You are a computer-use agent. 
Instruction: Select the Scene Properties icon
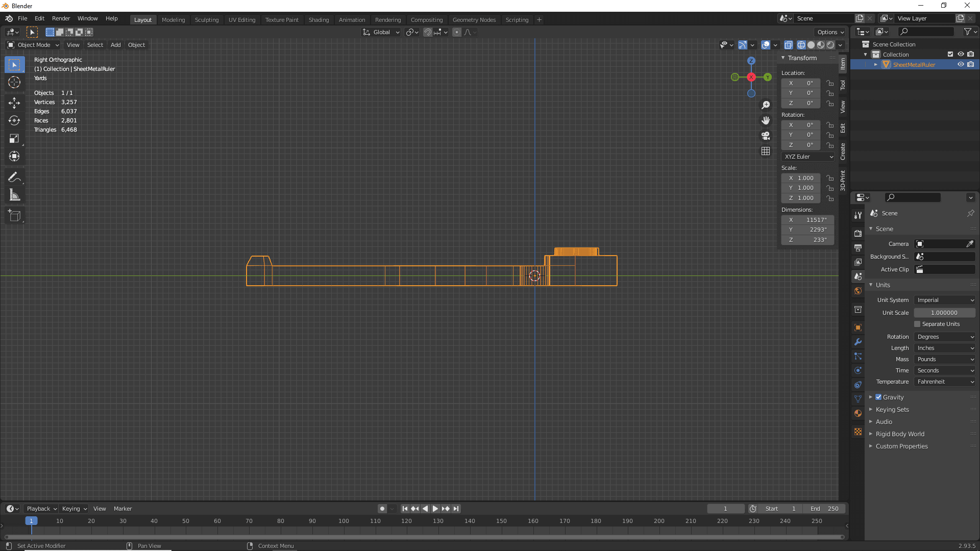[x=857, y=276]
